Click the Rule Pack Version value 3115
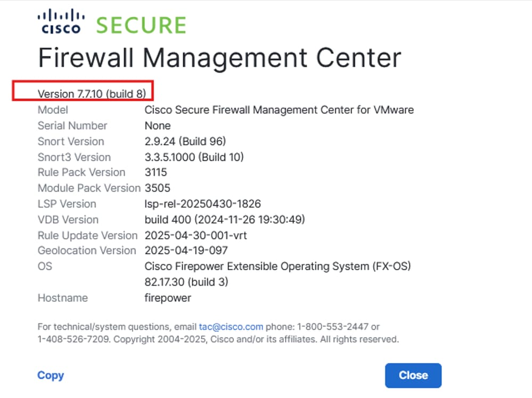 155,172
